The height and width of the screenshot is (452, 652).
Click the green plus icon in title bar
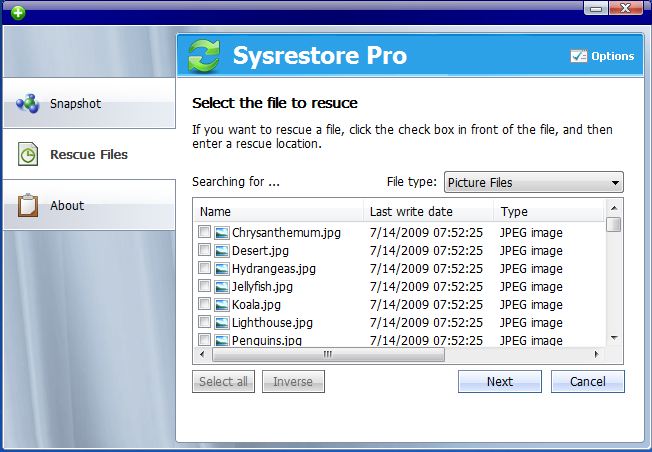coord(18,12)
